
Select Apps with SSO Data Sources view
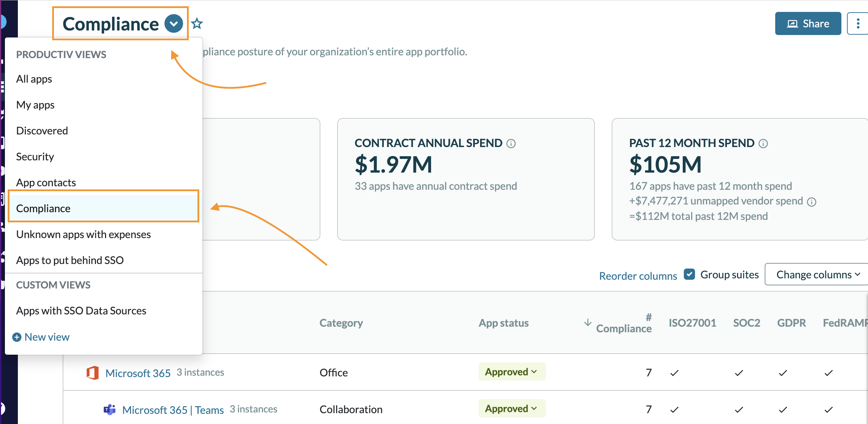(x=81, y=311)
